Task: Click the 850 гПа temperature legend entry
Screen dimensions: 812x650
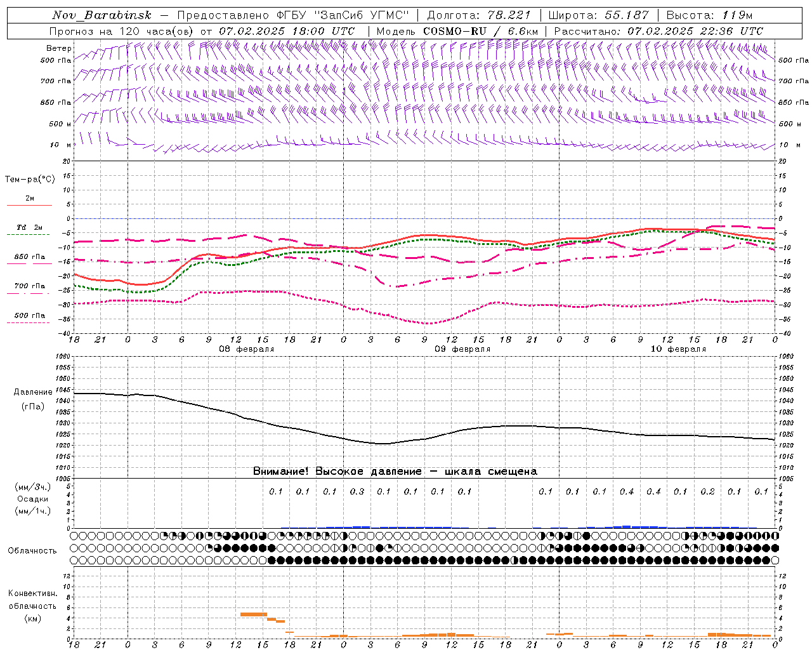Action: point(30,257)
